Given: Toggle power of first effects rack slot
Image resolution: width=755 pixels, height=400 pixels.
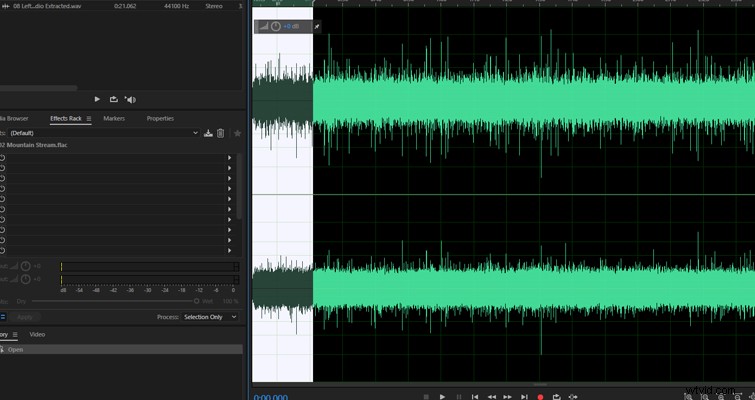Looking at the screenshot, I should pos(2,158).
